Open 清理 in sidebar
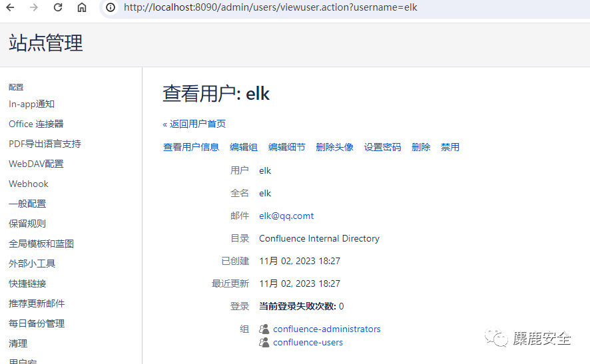Screen dimensions: 590x364 [18, 343]
